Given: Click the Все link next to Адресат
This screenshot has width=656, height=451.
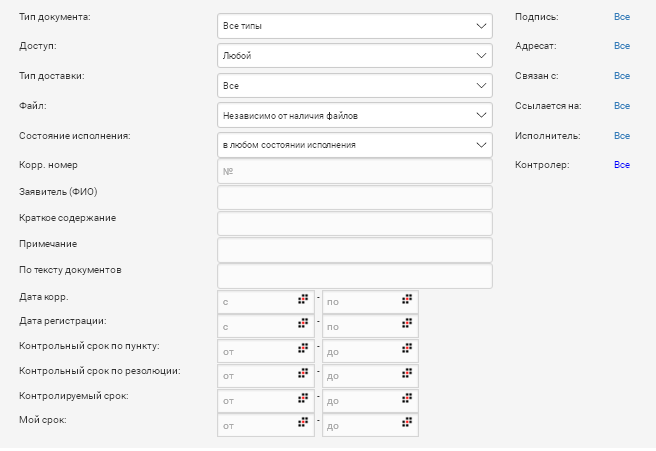Looking at the screenshot, I should coord(622,46).
